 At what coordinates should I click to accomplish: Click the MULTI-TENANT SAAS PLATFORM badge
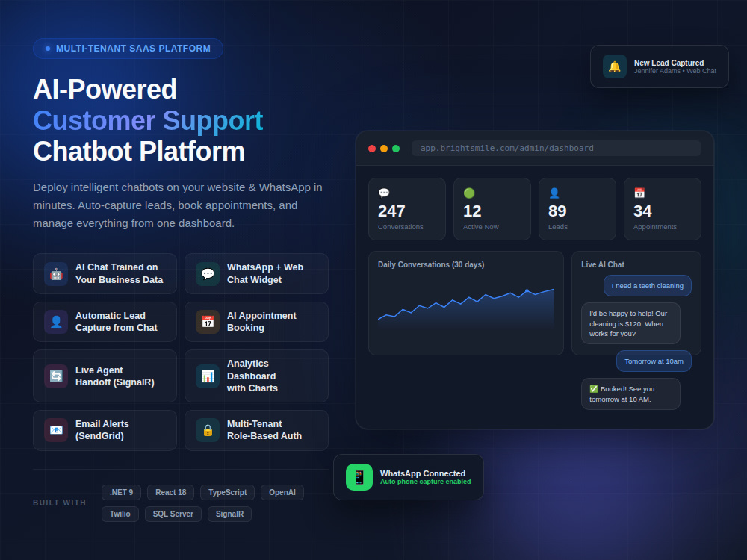(x=128, y=49)
